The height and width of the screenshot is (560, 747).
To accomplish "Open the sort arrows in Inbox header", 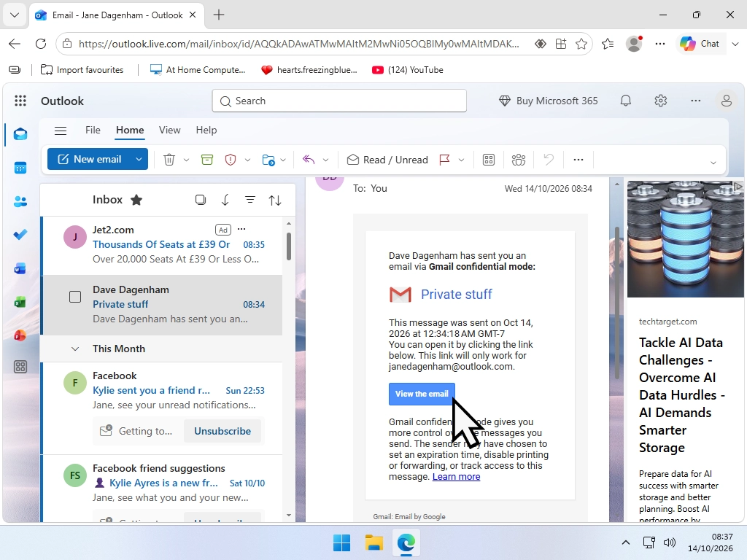I will click(x=275, y=200).
